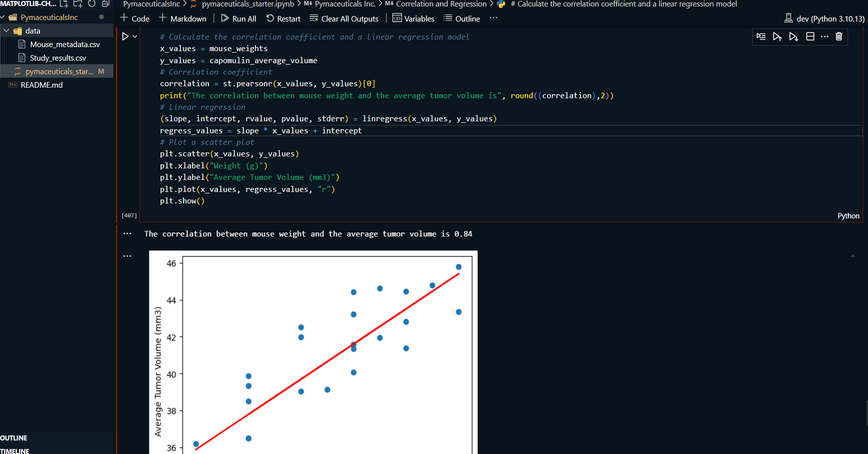Click Run All in notebook toolbar
This screenshot has width=868, height=454.
coord(238,18)
